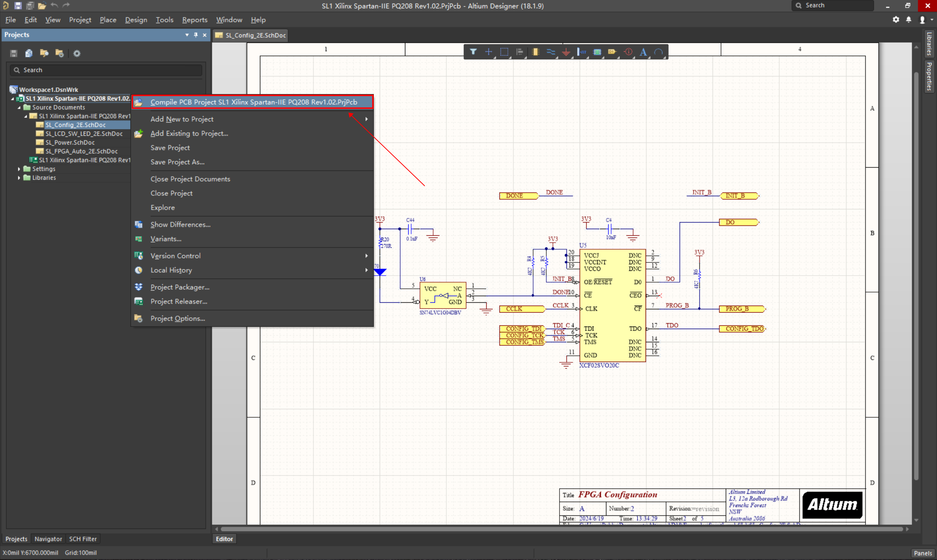
Task: Click the selection filter funnel icon
Action: point(473,52)
